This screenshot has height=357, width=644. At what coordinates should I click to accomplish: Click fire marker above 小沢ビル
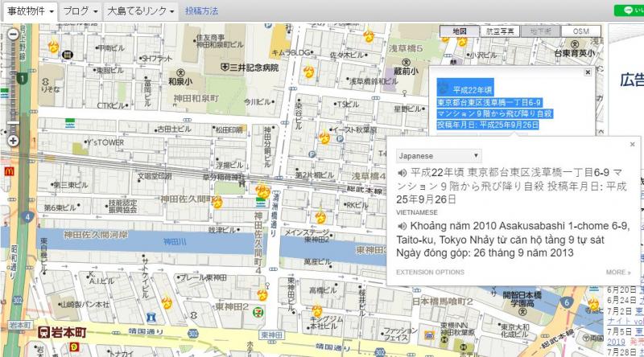coord(462,41)
